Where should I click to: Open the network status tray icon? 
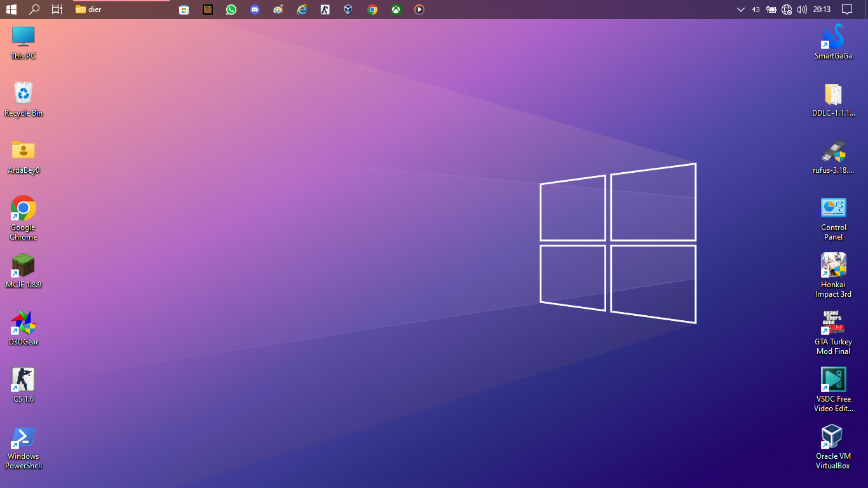click(x=787, y=10)
